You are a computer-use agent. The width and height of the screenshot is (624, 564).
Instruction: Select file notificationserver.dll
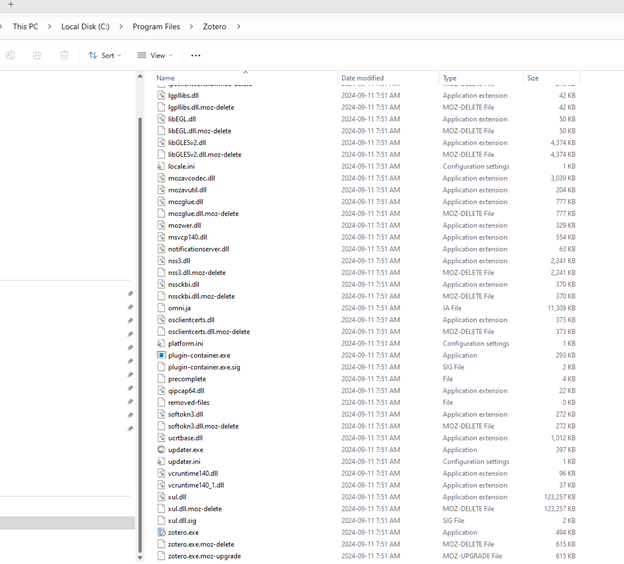point(199,249)
